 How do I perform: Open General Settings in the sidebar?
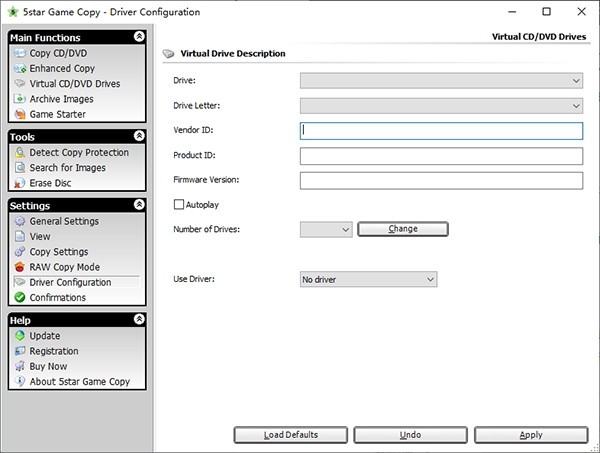coord(64,221)
